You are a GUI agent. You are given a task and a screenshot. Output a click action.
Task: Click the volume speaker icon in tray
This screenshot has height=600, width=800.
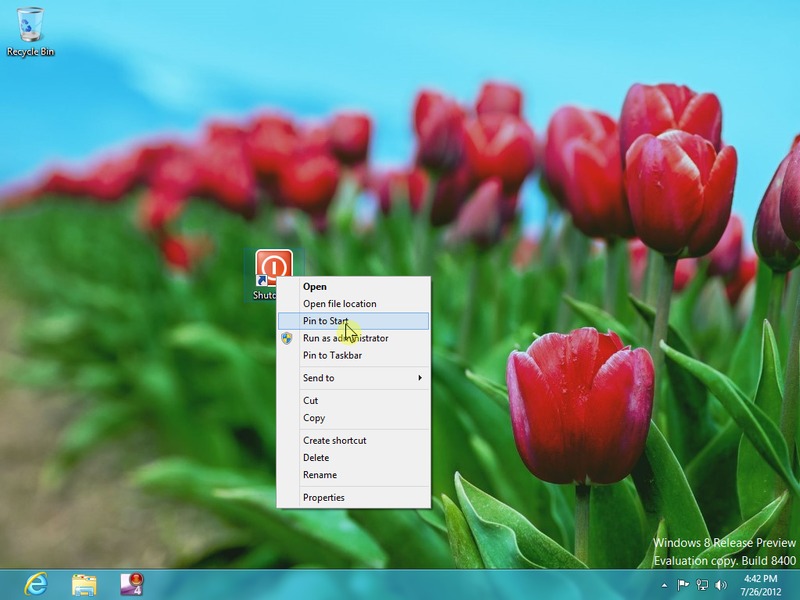pos(720,585)
